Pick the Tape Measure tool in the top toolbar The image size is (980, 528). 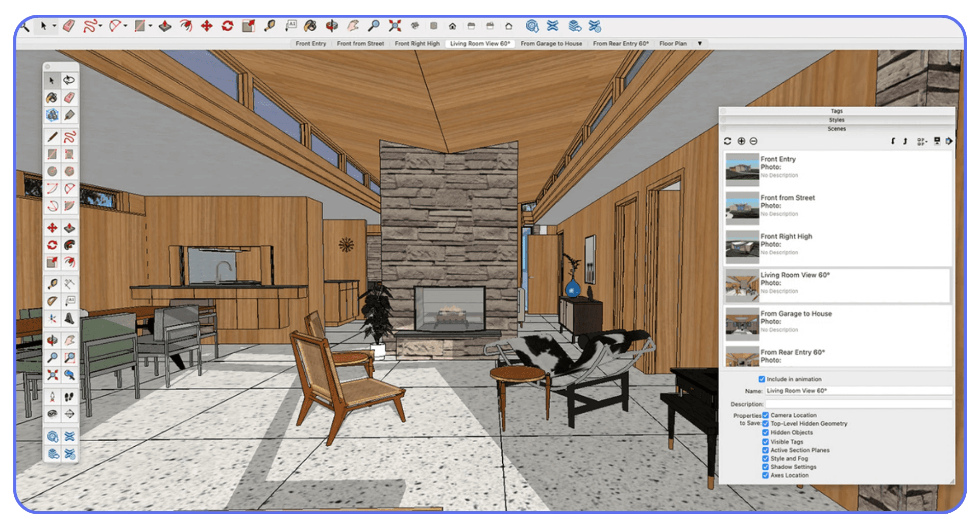[269, 26]
